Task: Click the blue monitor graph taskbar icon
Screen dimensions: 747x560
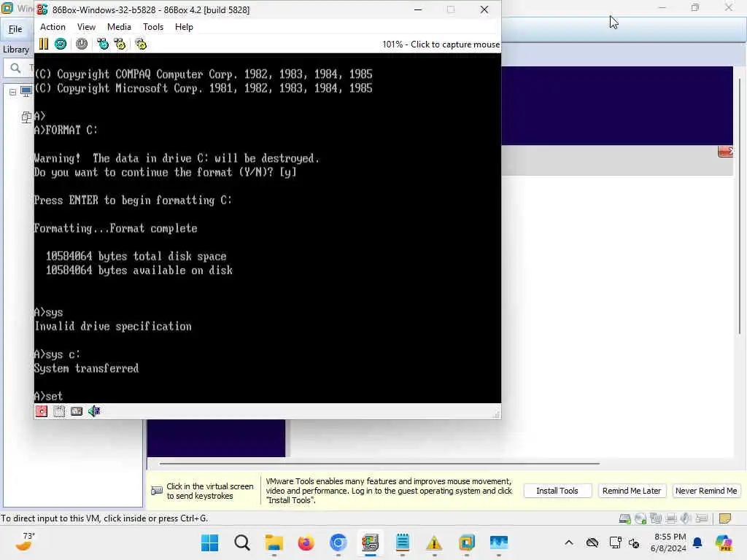Action: click(x=499, y=542)
